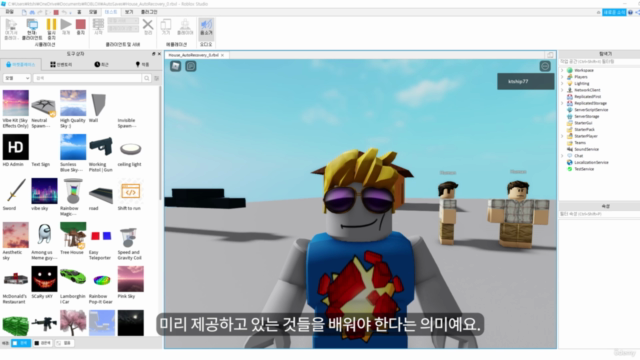Screen dimensions: 640x360
Task: Click the Toolbox search input field
Action: (87, 78)
